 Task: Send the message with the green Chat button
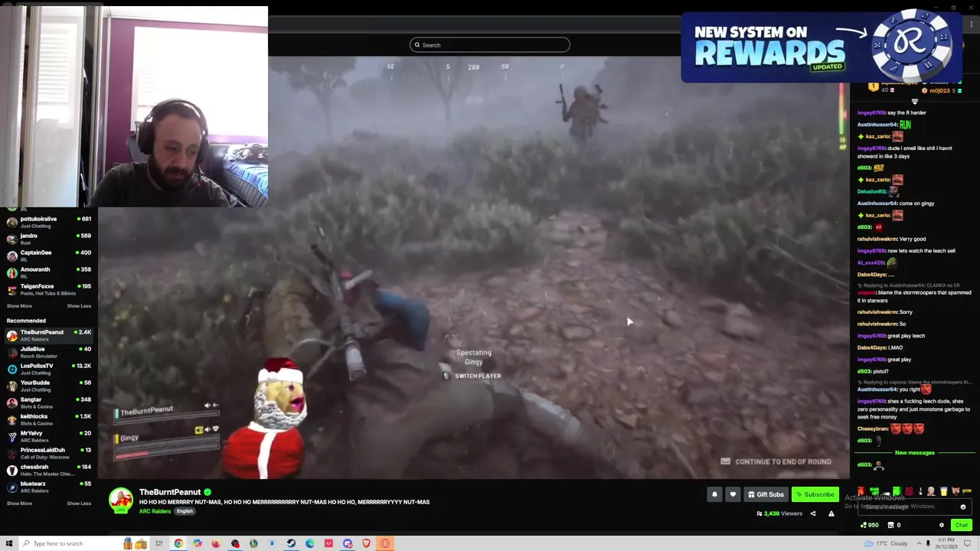pyautogui.click(x=962, y=525)
